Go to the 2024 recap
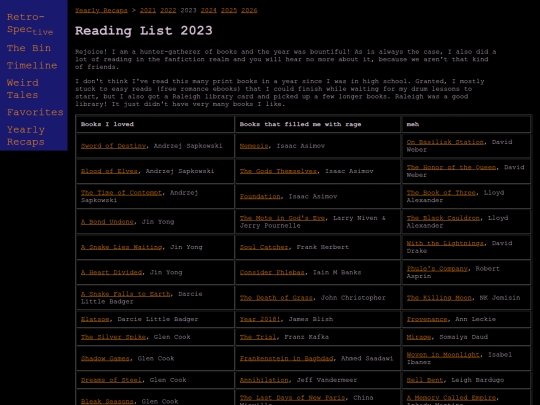540x405 pixels. coord(209,10)
